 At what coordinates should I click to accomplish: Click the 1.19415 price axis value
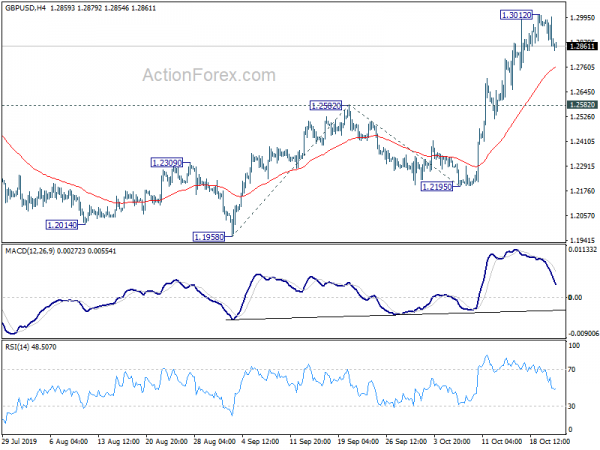[x=582, y=240]
